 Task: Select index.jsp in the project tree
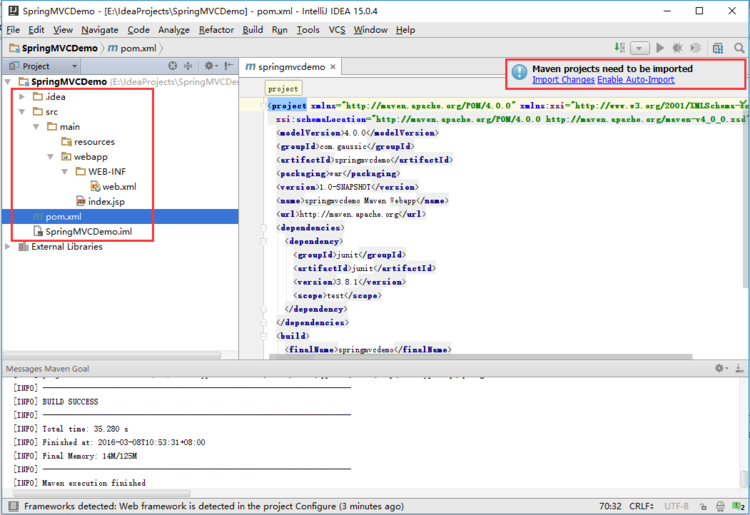[100, 202]
